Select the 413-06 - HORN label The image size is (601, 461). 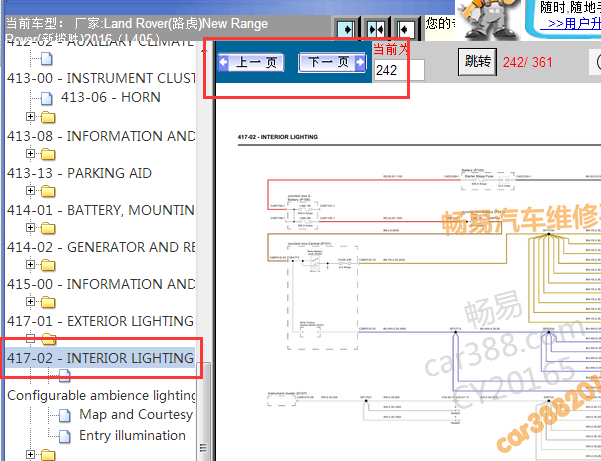coord(110,97)
